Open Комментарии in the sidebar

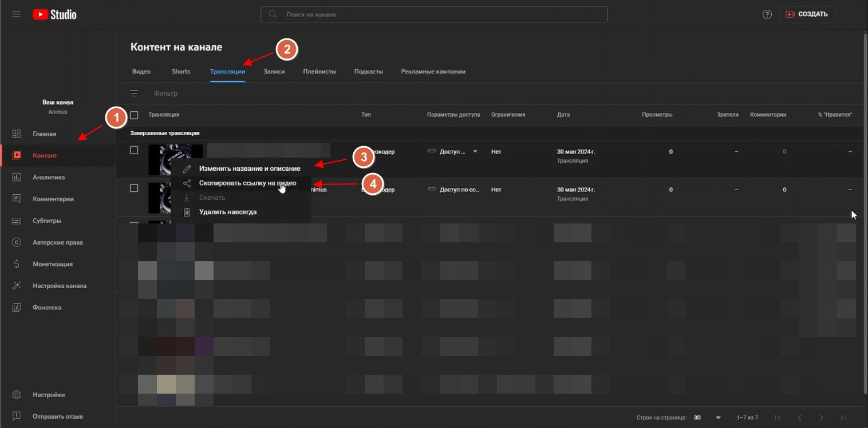click(53, 199)
